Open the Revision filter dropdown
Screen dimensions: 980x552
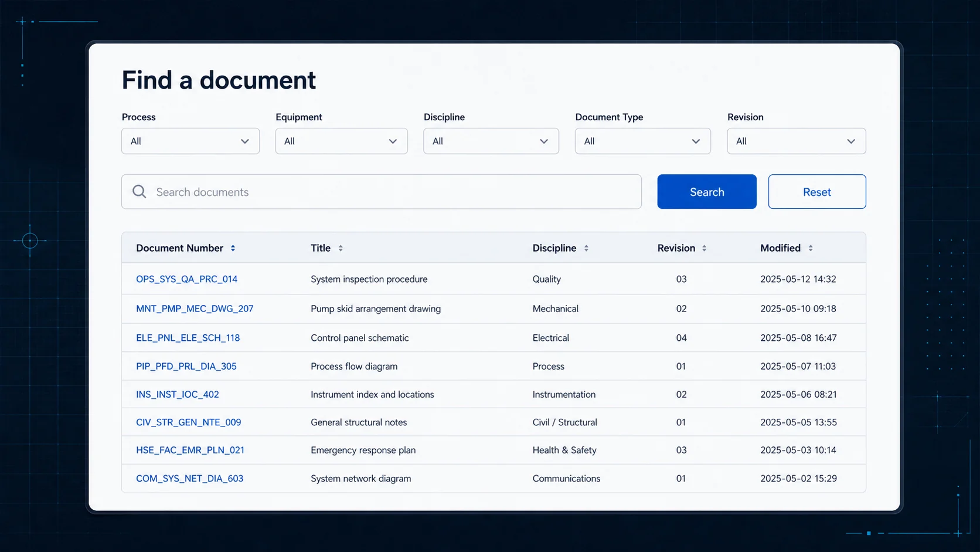pos(797,141)
